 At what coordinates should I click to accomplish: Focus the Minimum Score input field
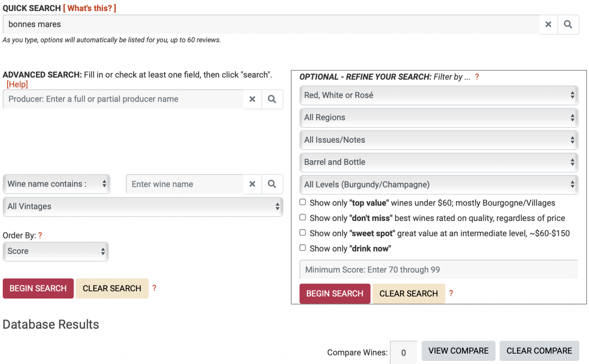(439, 270)
